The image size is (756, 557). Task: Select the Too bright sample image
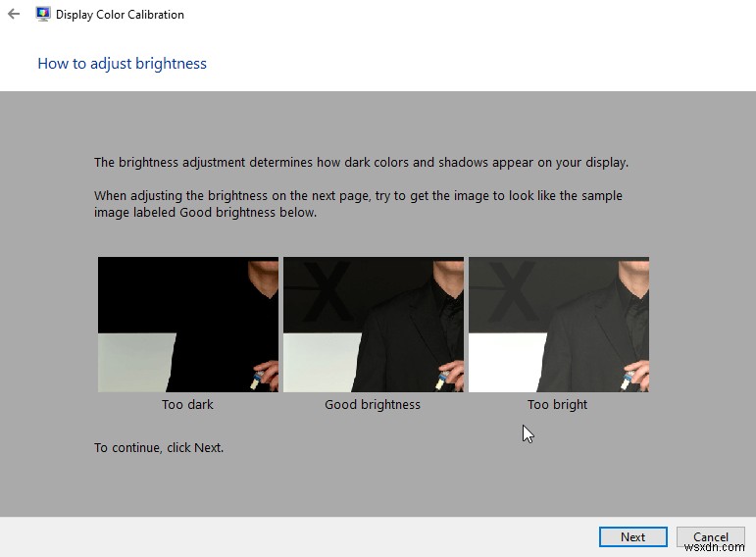pyautogui.click(x=559, y=324)
